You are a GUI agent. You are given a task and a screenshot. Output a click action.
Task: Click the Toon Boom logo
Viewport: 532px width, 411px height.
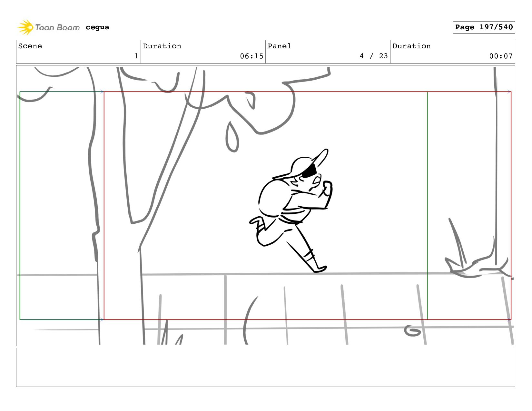coord(48,27)
